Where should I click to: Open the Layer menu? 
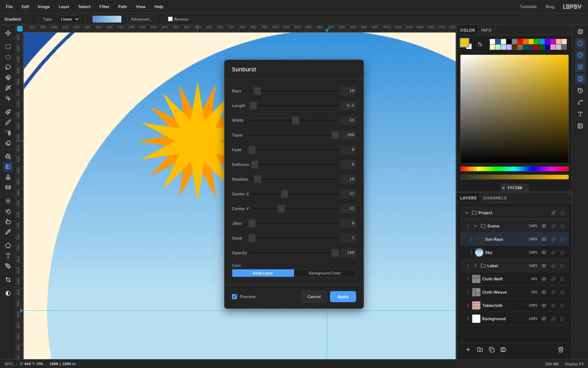pos(64,7)
